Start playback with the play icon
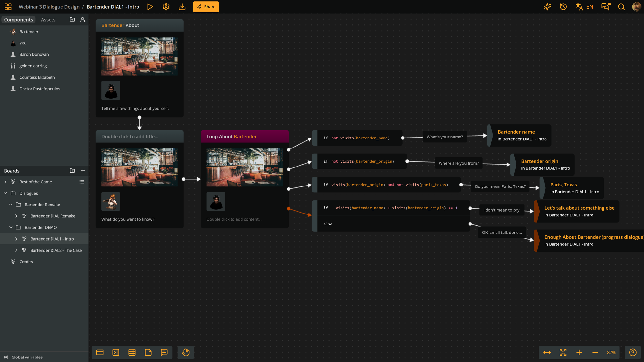 coord(150,7)
